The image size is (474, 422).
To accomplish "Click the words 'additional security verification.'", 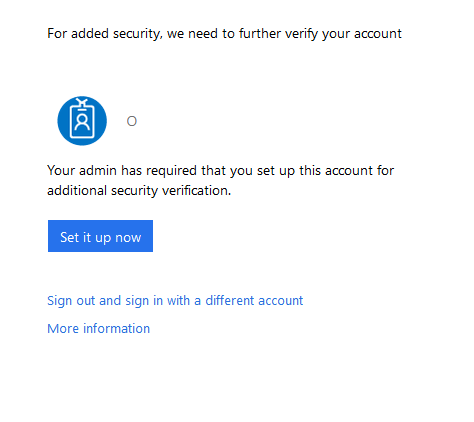I will click(x=139, y=191).
